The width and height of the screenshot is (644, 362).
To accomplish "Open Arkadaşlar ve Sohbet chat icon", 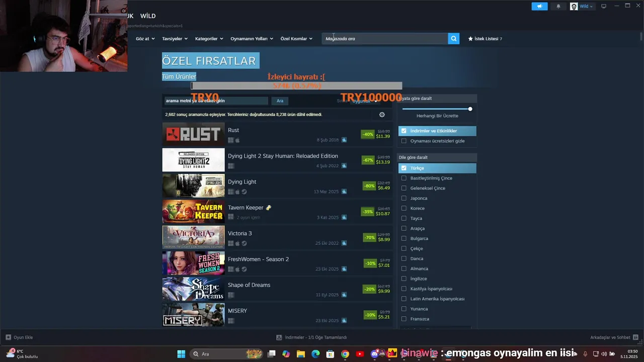I will point(635,337).
